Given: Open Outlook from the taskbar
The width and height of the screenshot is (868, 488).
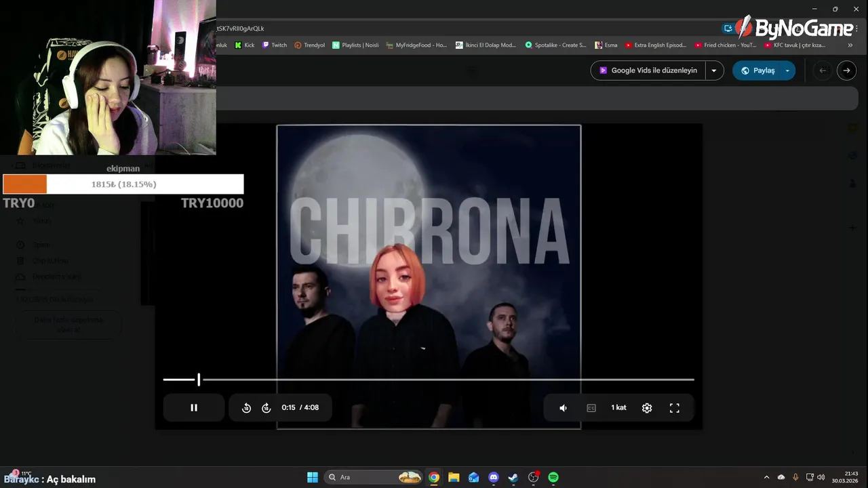Looking at the screenshot, I should (x=473, y=477).
